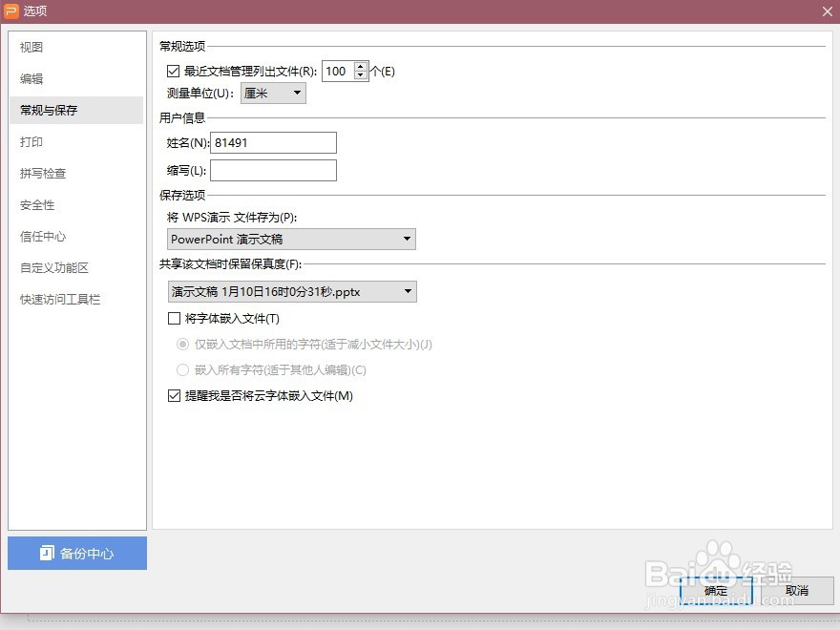Open the 视图 settings page

point(76,47)
